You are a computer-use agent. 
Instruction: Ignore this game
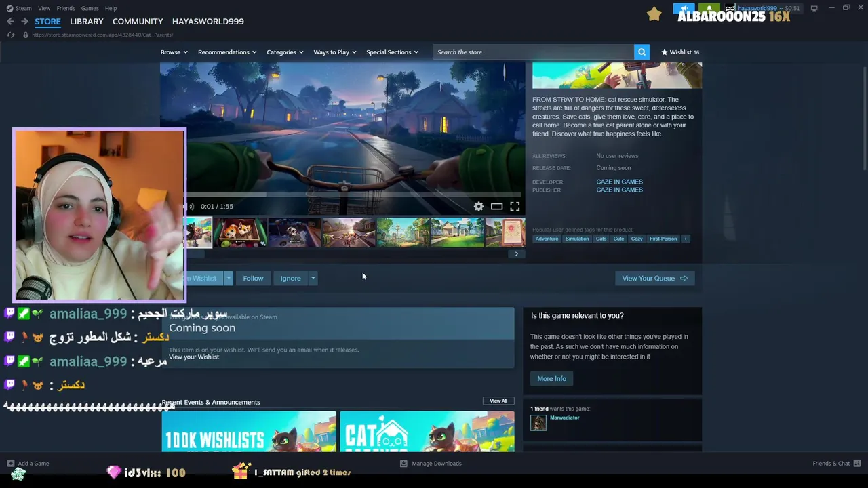click(290, 278)
